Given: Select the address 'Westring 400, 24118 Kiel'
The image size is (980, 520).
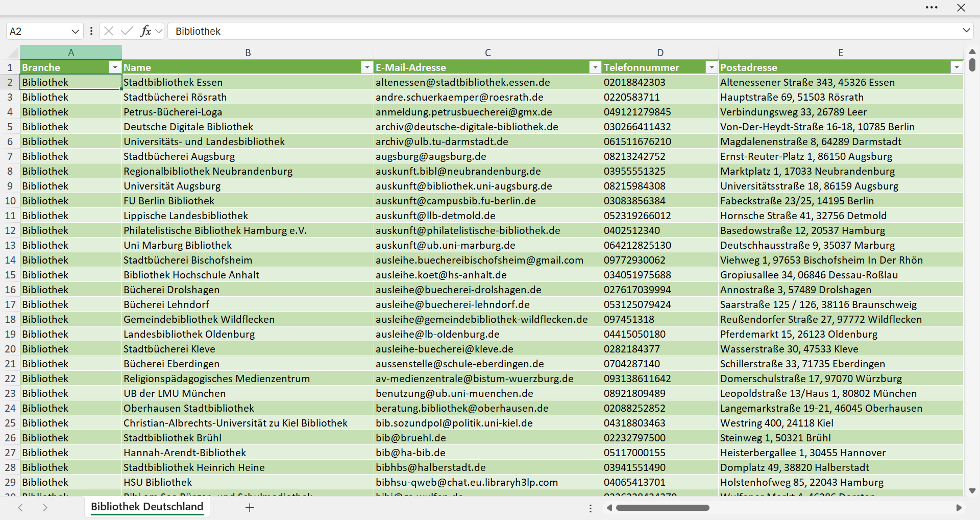Looking at the screenshot, I should pyautogui.click(x=841, y=423).
